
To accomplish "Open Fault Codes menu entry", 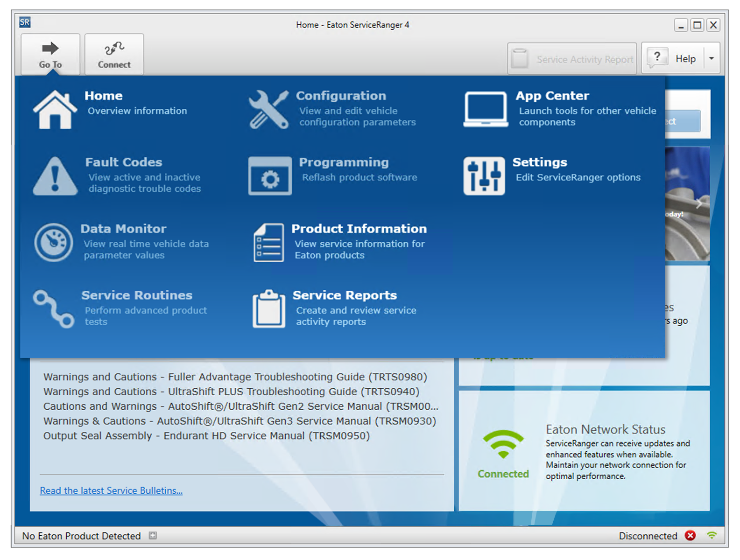I will coord(117,176).
